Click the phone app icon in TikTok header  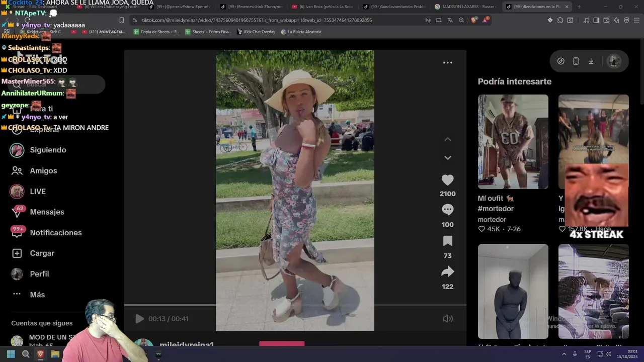(x=576, y=61)
